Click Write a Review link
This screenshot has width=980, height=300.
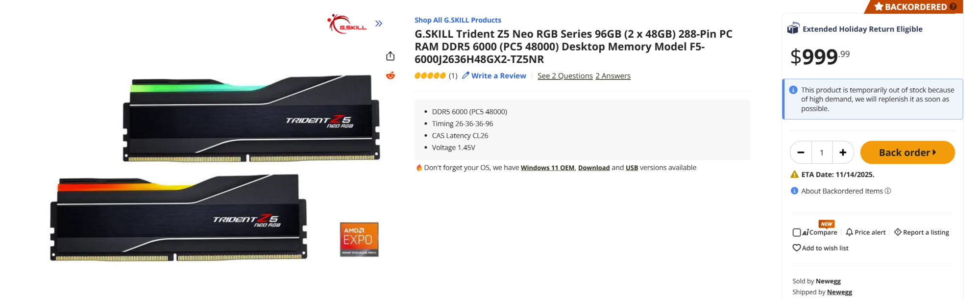pos(498,76)
